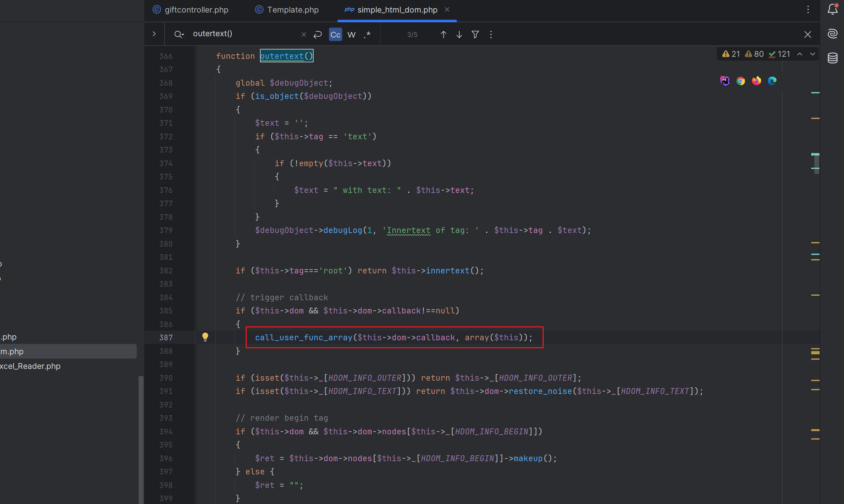Go to previous search occurrence
Viewport: 844px width, 504px height.
443,34
